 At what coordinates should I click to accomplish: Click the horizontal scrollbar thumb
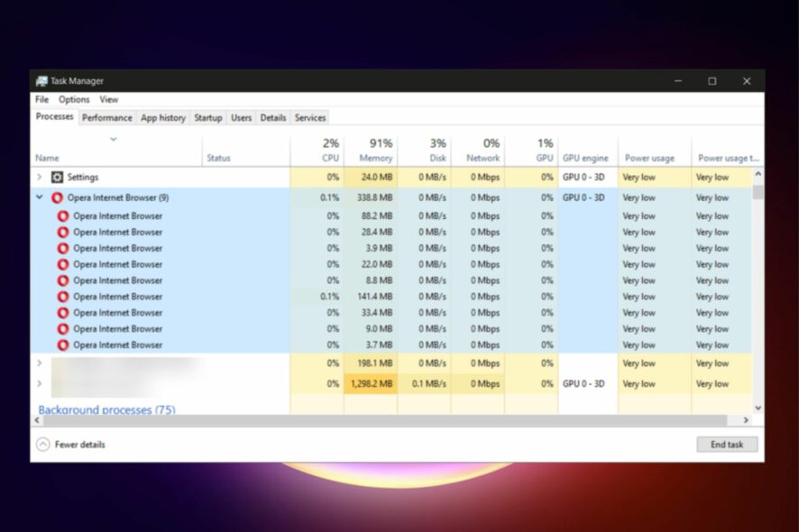coord(385,420)
